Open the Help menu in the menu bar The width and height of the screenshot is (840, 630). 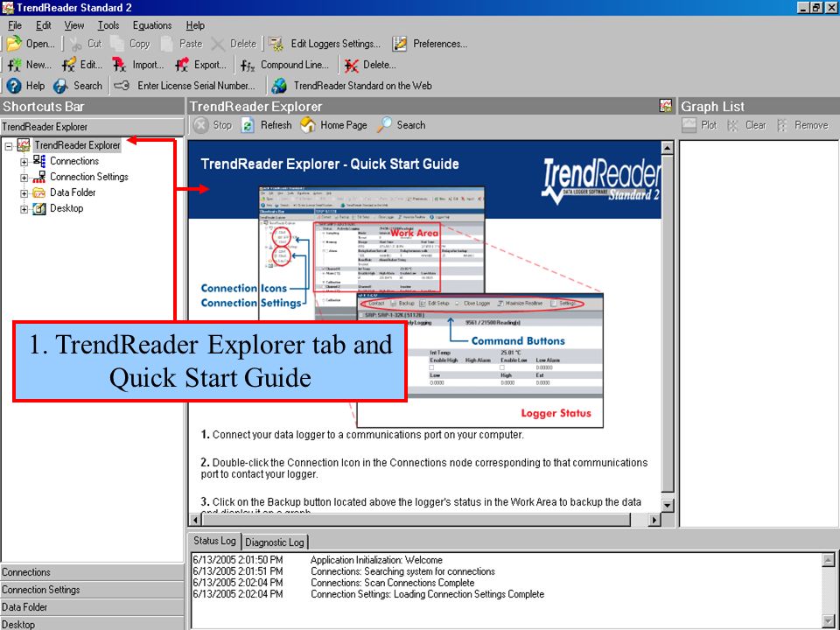(x=195, y=25)
